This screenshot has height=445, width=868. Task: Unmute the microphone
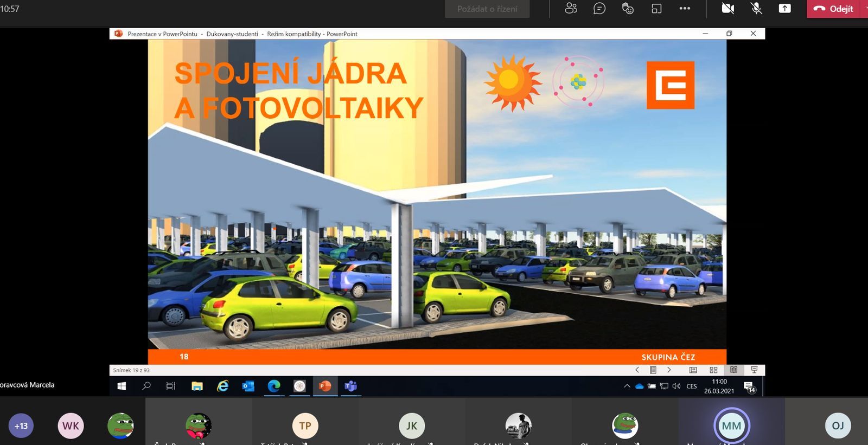pyautogui.click(x=756, y=9)
